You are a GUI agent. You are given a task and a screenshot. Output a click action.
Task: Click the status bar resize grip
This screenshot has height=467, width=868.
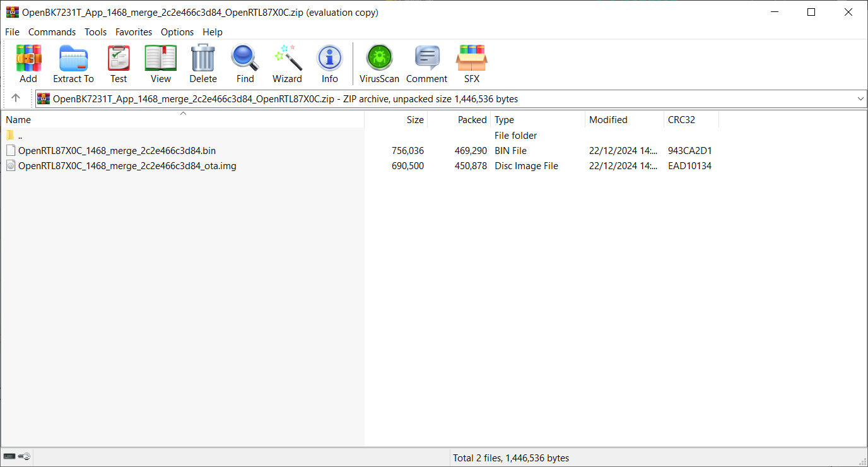862,461
